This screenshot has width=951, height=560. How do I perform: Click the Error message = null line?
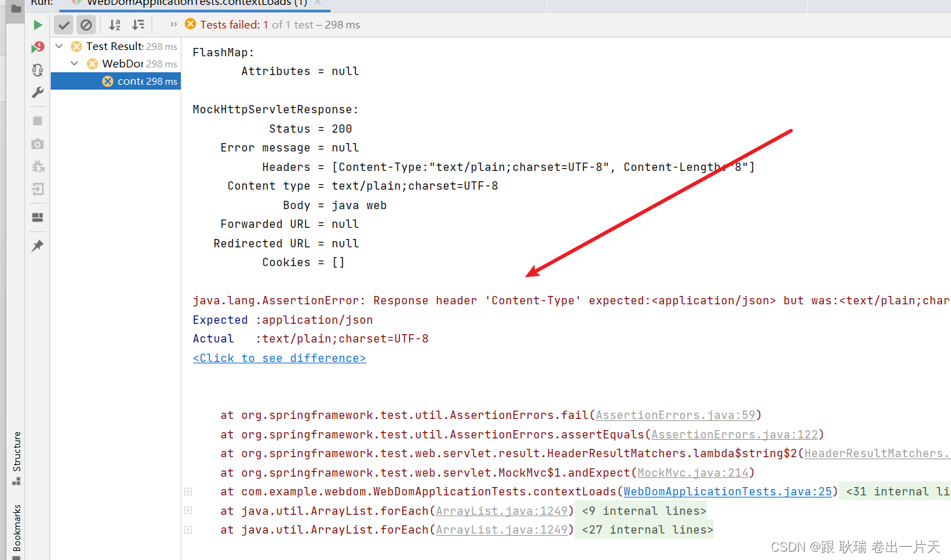coord(290,148)
